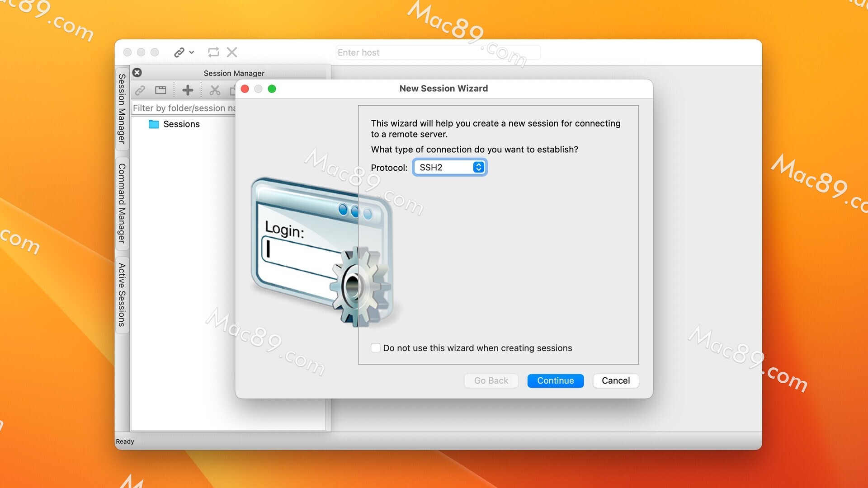Close the New Session Wizard window
Screen dimensions: 868x488
245,89
